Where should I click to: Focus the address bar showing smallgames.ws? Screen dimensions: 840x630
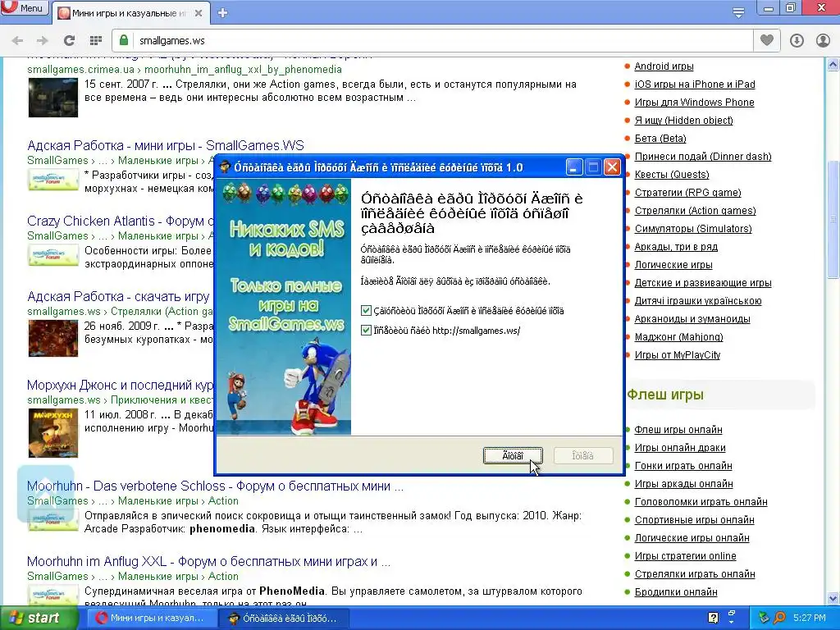coord(431,41)
